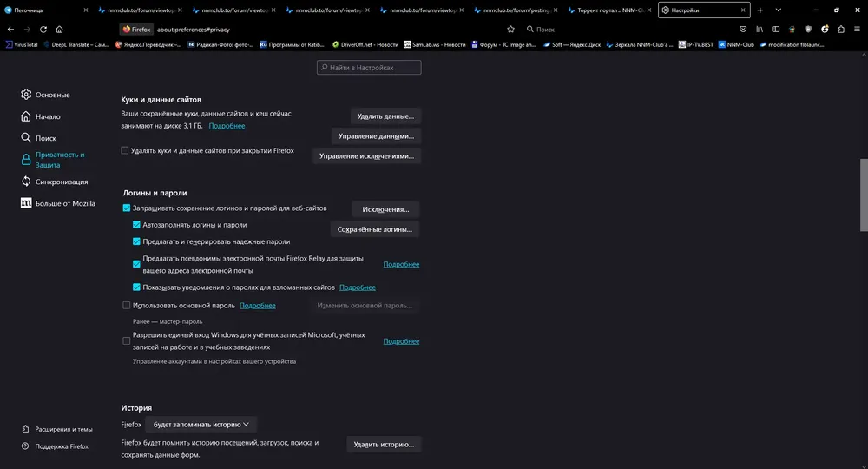Open the Сохранённые логины button
Screen dimensions: 868x469
pyautogui.click(x=375, y=229)
